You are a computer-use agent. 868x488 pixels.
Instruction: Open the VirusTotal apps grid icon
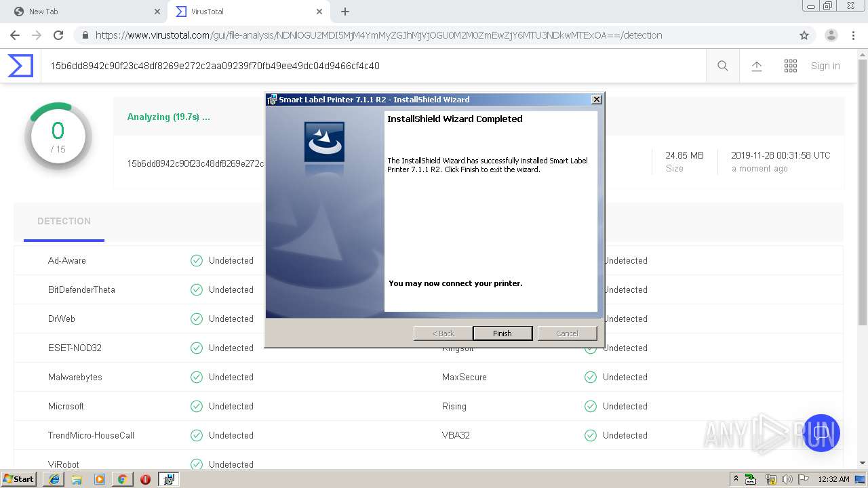[x=791, y=66]
